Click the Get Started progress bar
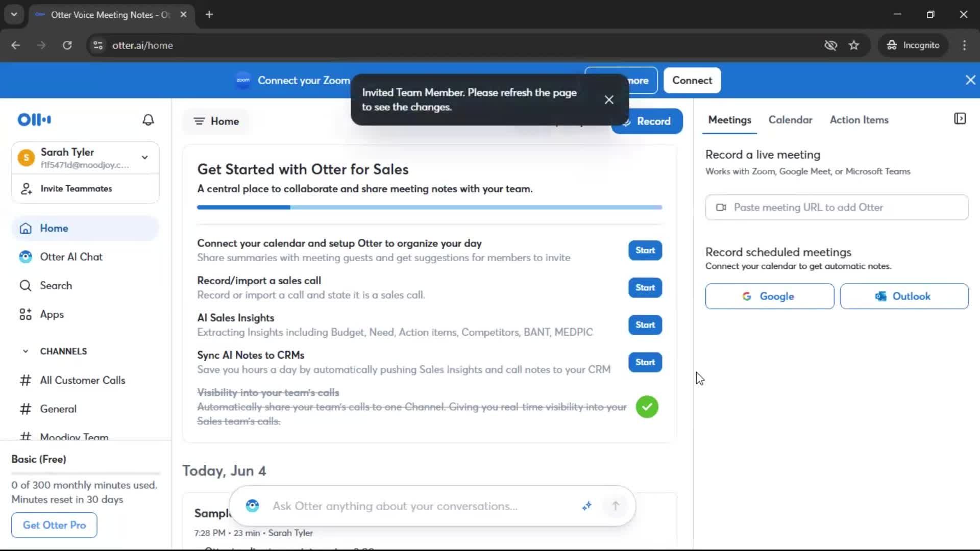The image size is (980, 551). coord(429,208)
